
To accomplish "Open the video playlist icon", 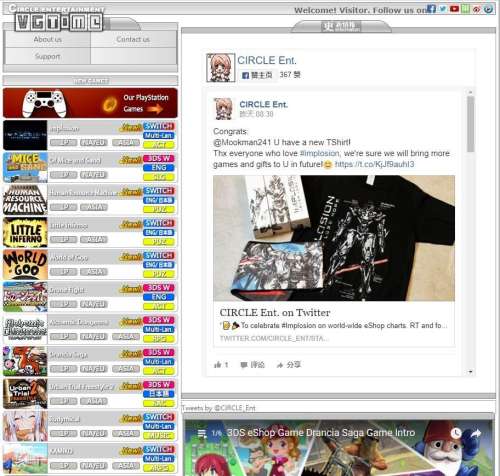I will pyautogui.click(x=202, y=433).
